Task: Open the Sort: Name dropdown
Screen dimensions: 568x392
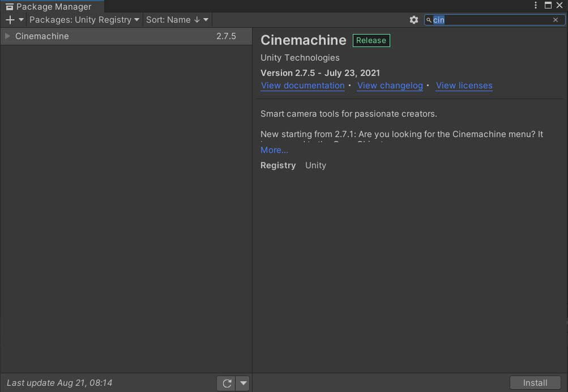Action: [x=177, y=20]
